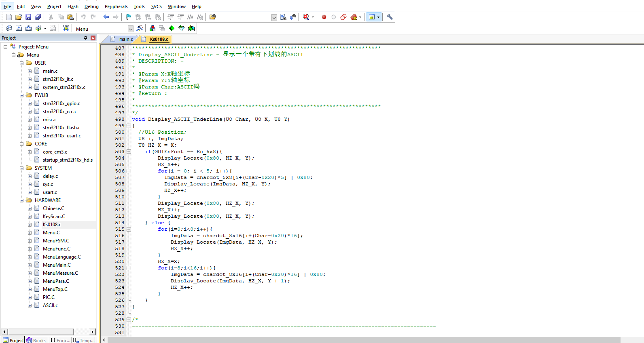Comment selection toolbar icon
Image resolution: width=644 pixels, height=343 pixels.
point(190,17)
